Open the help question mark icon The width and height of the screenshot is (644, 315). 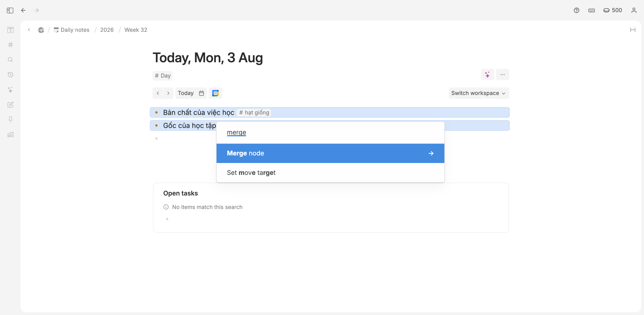(576, 10)
